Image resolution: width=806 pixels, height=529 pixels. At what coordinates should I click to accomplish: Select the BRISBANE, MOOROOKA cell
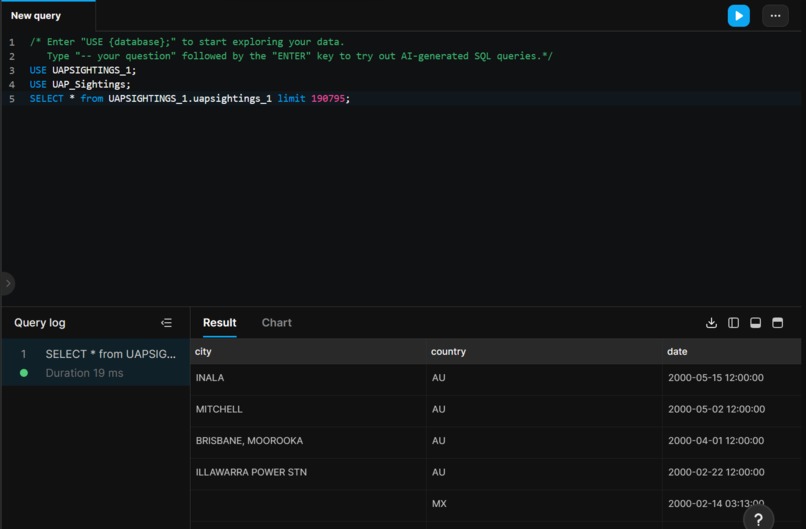tap(308, 441)
